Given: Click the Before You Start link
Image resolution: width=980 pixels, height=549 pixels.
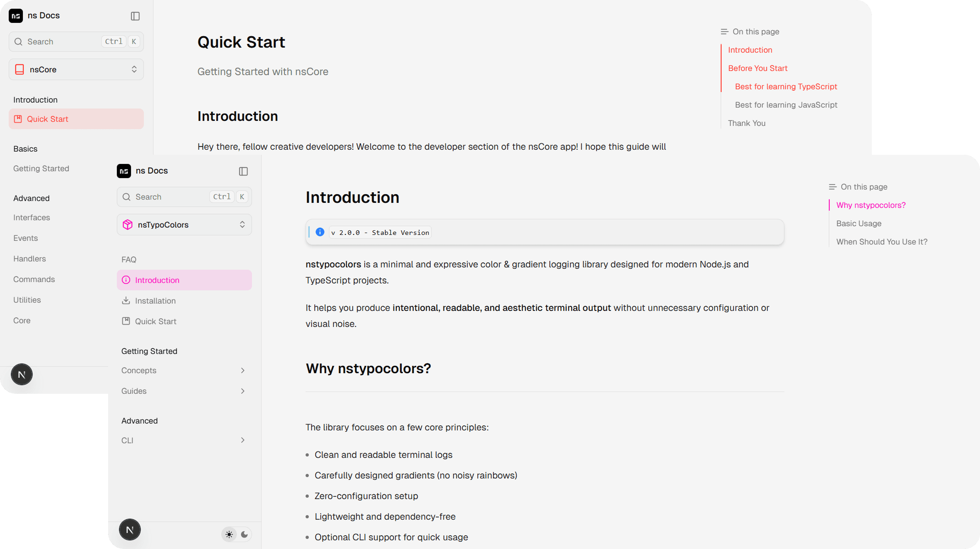Looking at the screenshot, I should point(758,68).
